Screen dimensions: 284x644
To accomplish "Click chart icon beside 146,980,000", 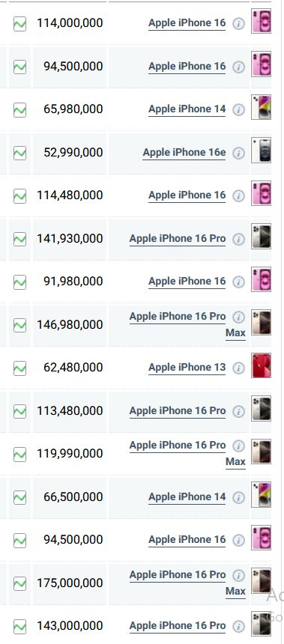I will (19, 325).
